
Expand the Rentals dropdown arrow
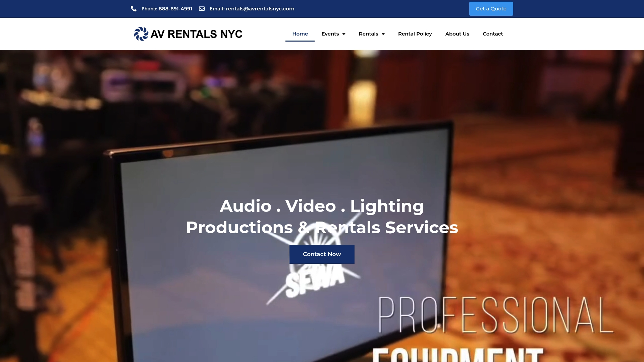click(383, 34)
